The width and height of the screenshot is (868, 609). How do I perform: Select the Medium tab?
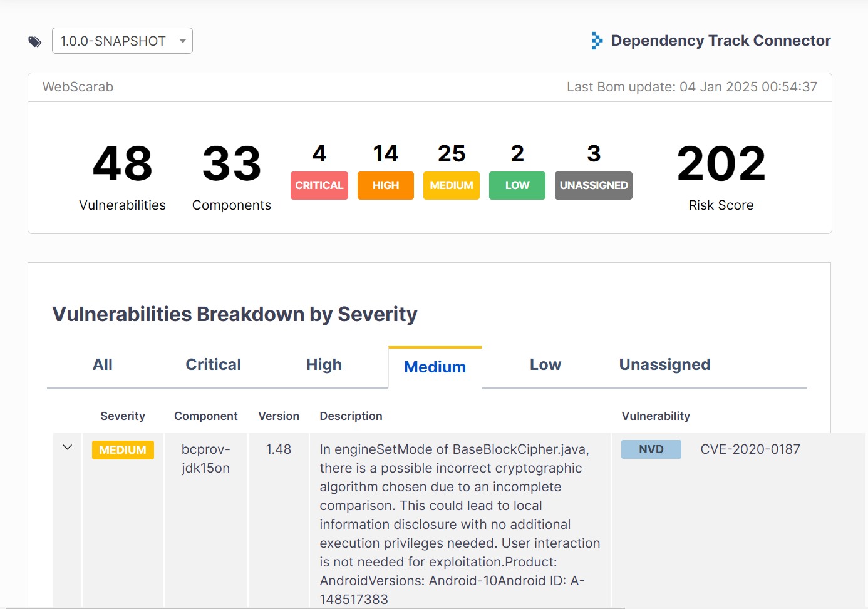435,367
